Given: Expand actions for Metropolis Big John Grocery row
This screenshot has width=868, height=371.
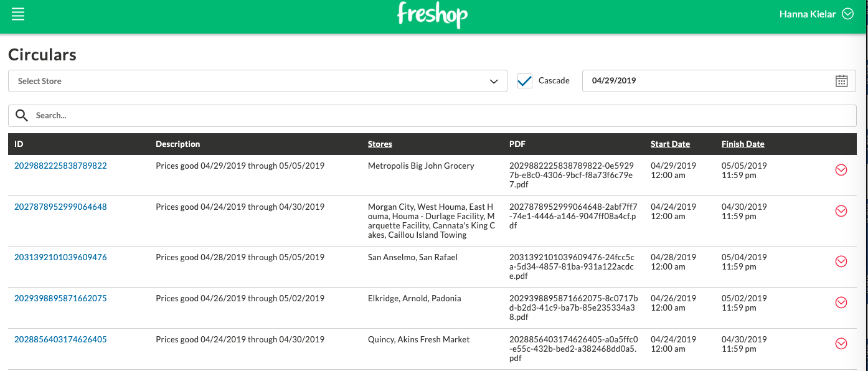Looking at the screenshot, I should coord(841,170).
